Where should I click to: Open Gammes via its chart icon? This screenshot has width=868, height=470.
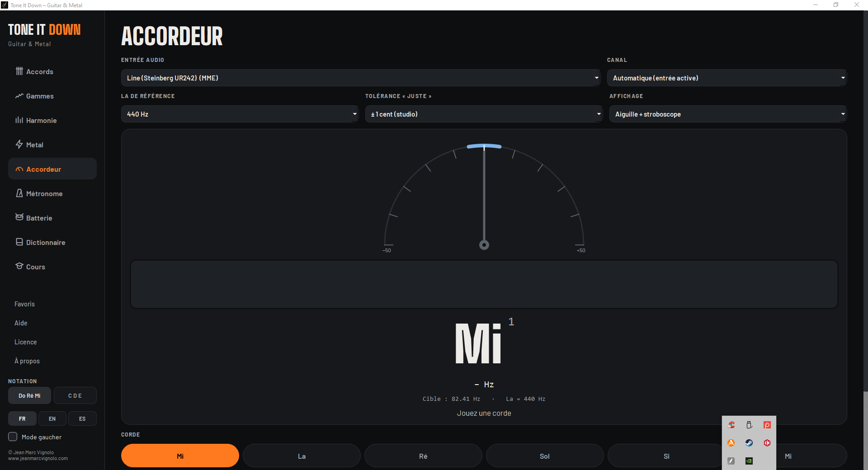click(x=19, y=96)
